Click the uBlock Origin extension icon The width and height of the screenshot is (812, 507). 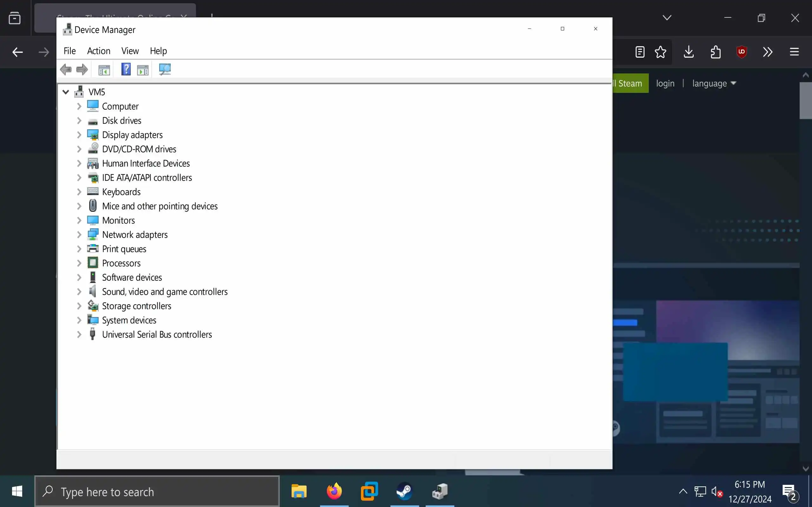742,52
